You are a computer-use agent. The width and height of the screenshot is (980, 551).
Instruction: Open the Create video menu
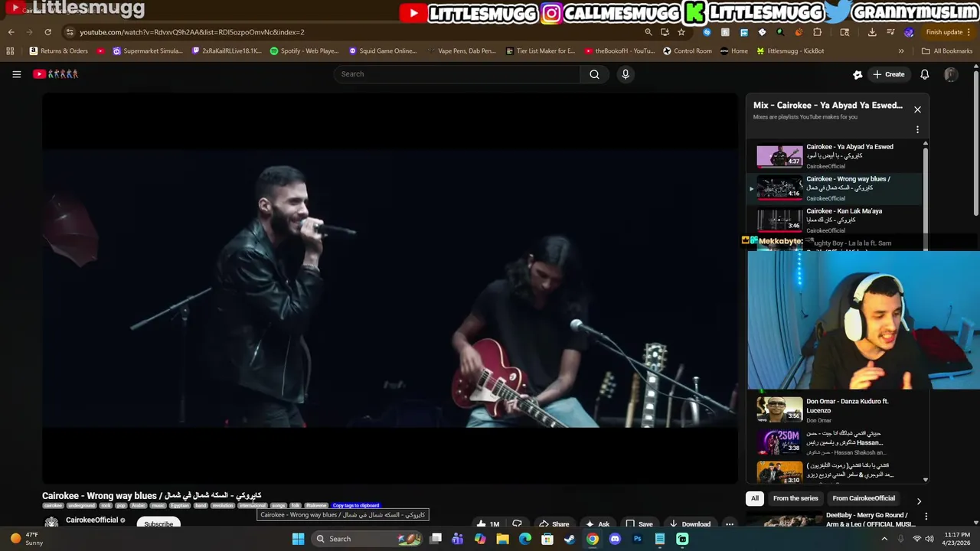[888, 74]
